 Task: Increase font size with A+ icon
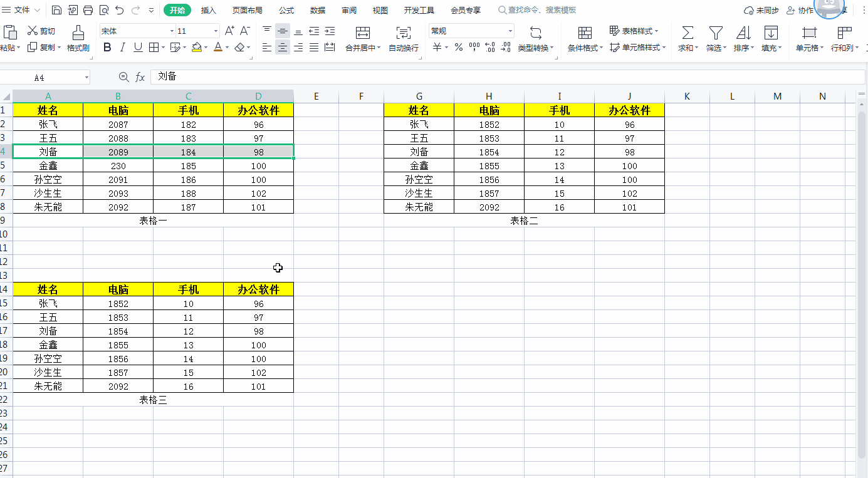click(x=229, y=31)
